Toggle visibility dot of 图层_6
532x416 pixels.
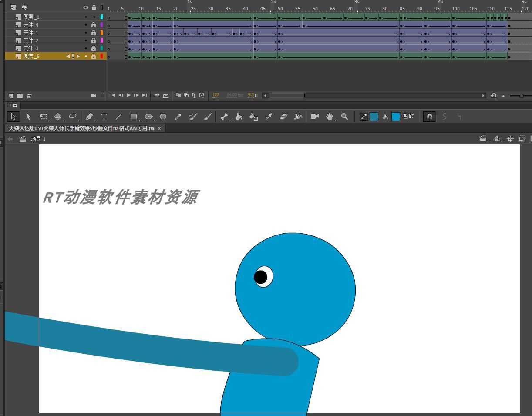(86, 56)
